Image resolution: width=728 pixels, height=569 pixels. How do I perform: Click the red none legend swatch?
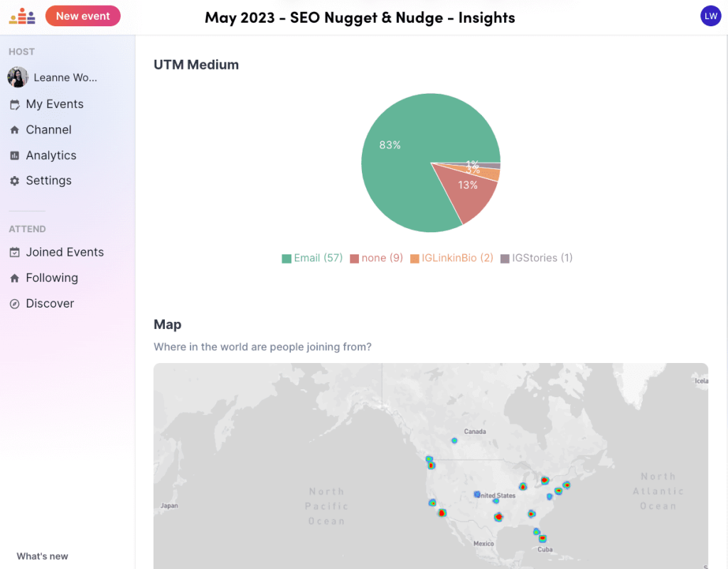(x=354, y=259)
